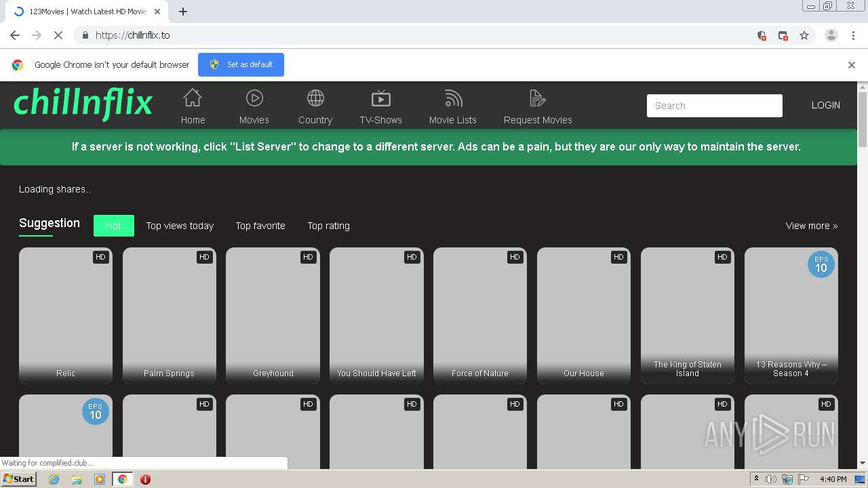Open You Should Have Left card
This screenshot has height=488, width=868.
click(376, 316)
